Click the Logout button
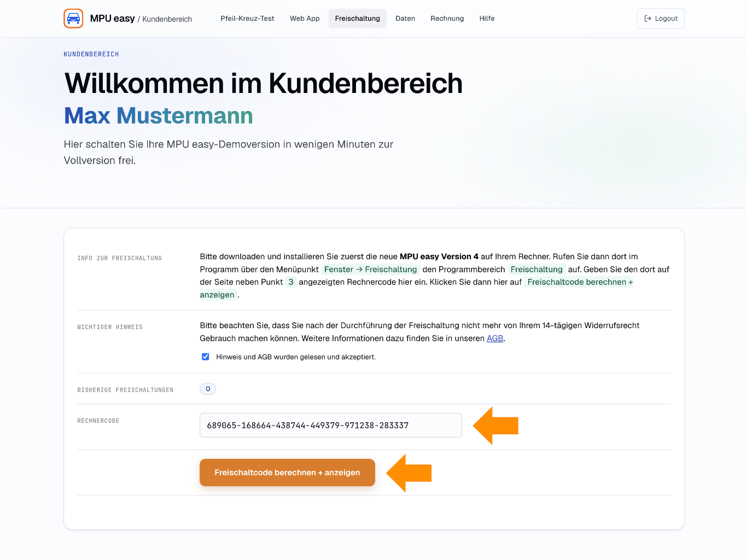 click(661, 19)
